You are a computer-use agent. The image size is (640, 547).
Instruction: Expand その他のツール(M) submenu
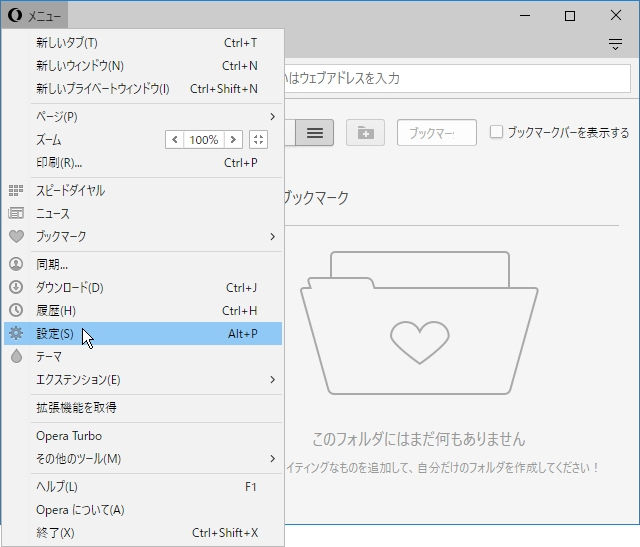click(x=272, y=459)
